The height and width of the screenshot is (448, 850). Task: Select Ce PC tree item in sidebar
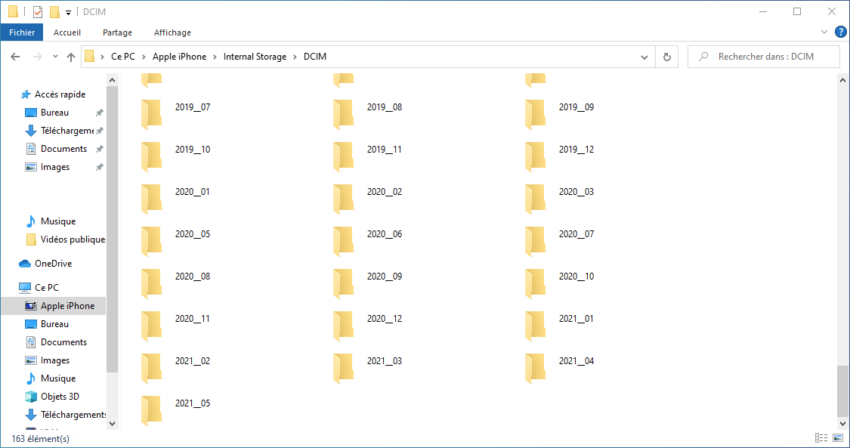click(x=47, y=287)
